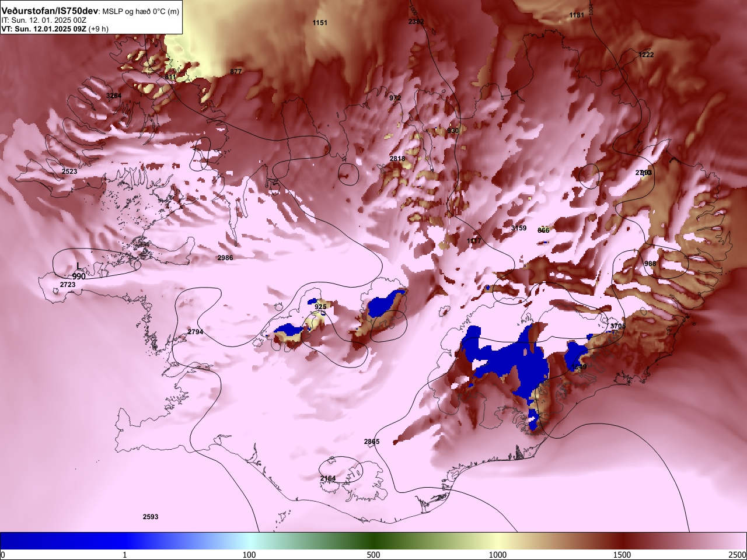Click the dark red section of the color legend
The width and height of the screenshot is (747, 560).
pyautogui.click(x=622, y=541)
